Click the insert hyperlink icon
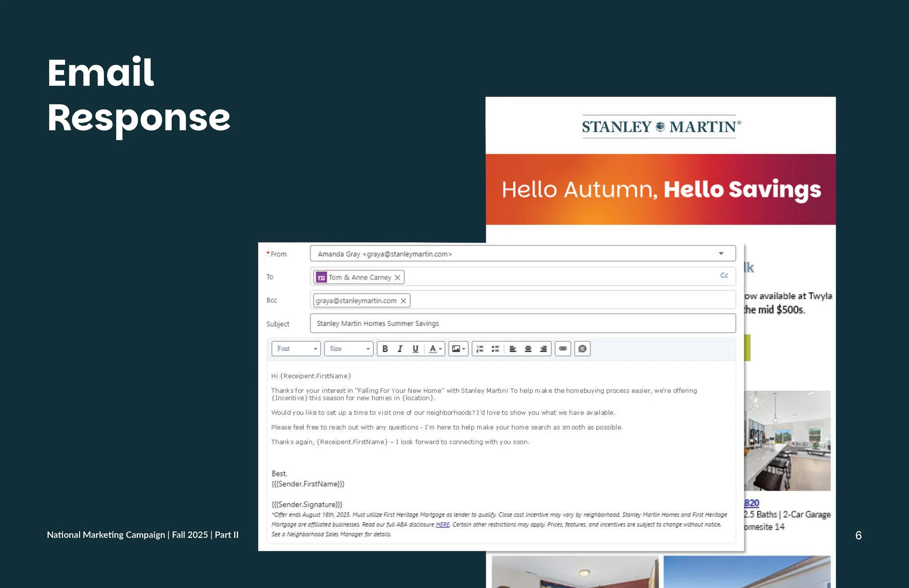 coord(563,349)
